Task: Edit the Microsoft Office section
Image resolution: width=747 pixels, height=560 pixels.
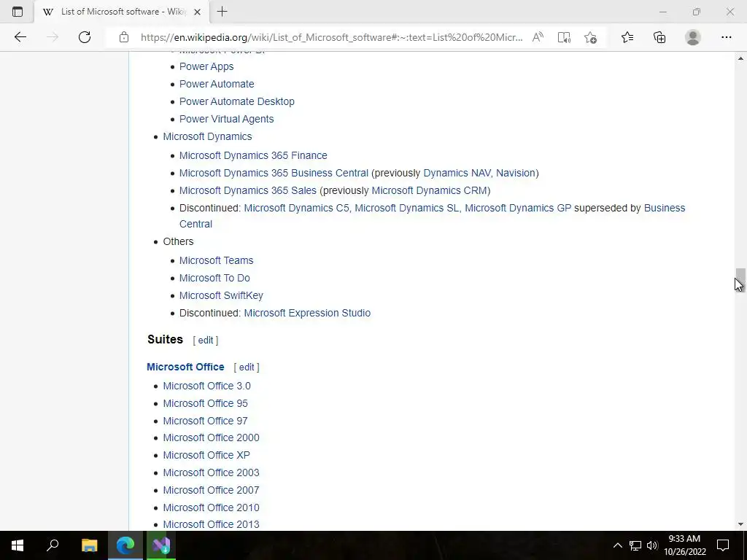Action: (247, 367)
